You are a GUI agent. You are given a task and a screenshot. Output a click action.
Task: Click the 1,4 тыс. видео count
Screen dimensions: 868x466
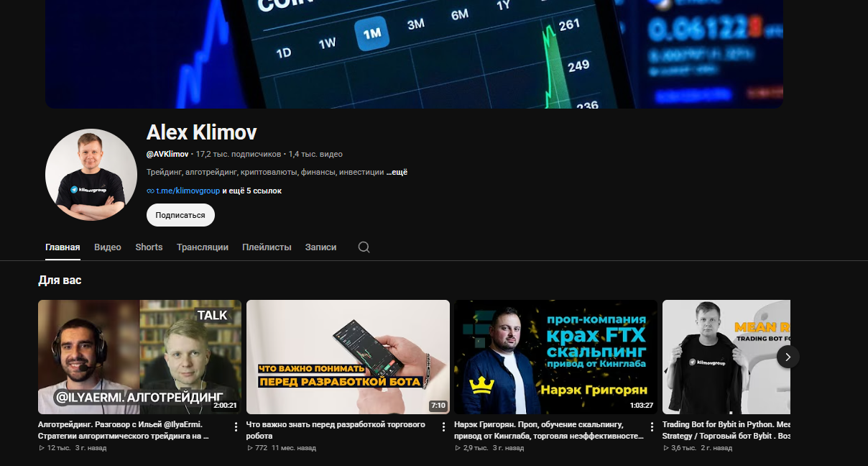tap(315, 154)
